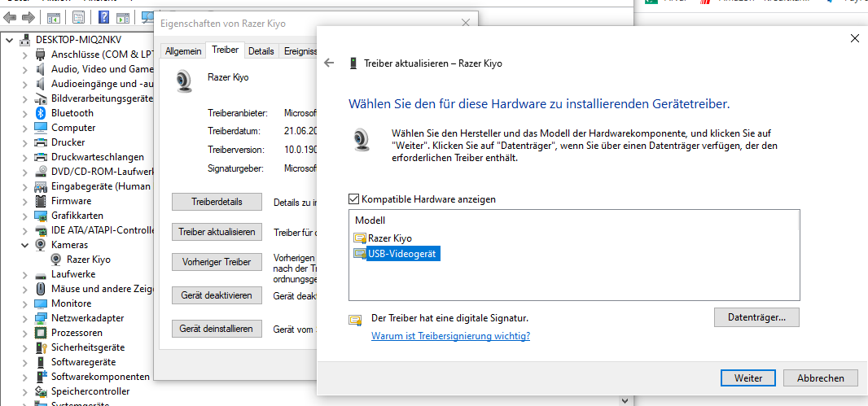
Task: Click the Datenträger... button
Action: [756, 317]
